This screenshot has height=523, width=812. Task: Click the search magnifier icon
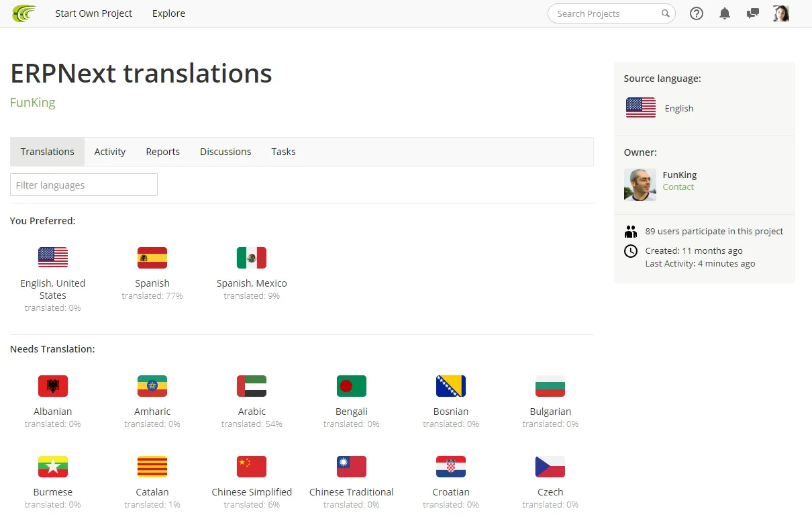(x=666, y=13)
